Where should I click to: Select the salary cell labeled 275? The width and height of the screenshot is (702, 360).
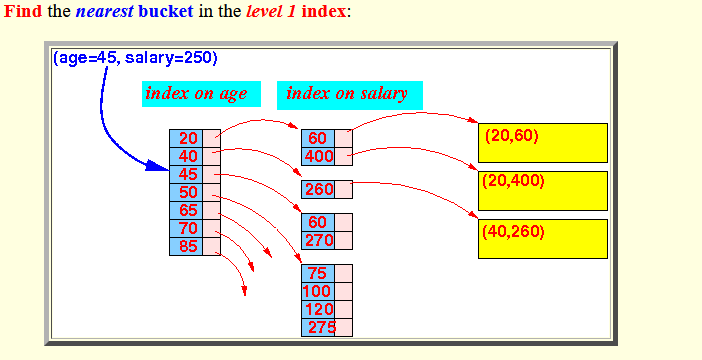[318, 328]
